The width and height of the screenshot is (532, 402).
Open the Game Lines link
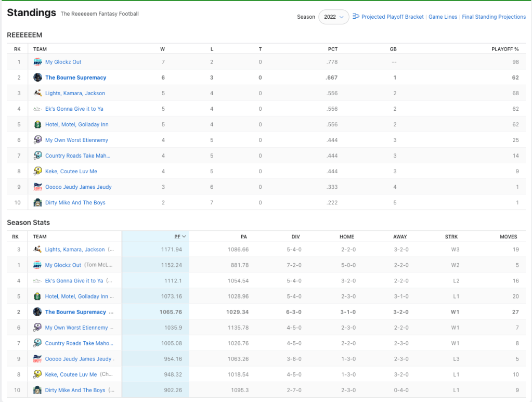point(443,17)
